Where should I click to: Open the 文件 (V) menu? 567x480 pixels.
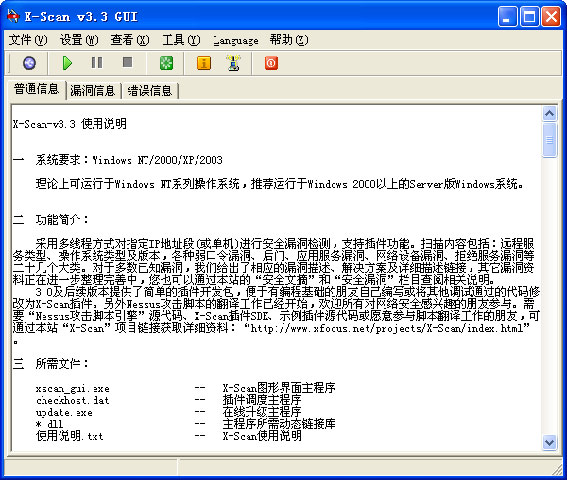tap(28, 40)
